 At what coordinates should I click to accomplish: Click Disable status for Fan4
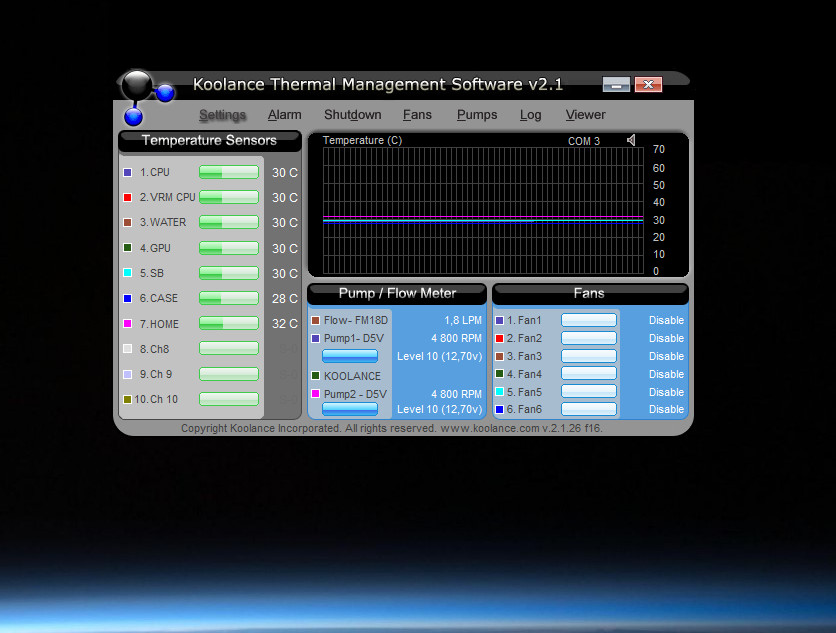666,374
